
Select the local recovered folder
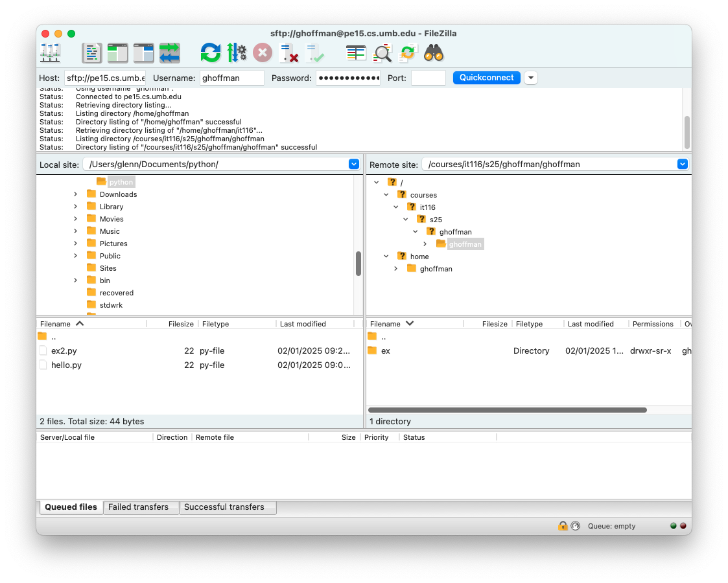click(x=116, y=293)
